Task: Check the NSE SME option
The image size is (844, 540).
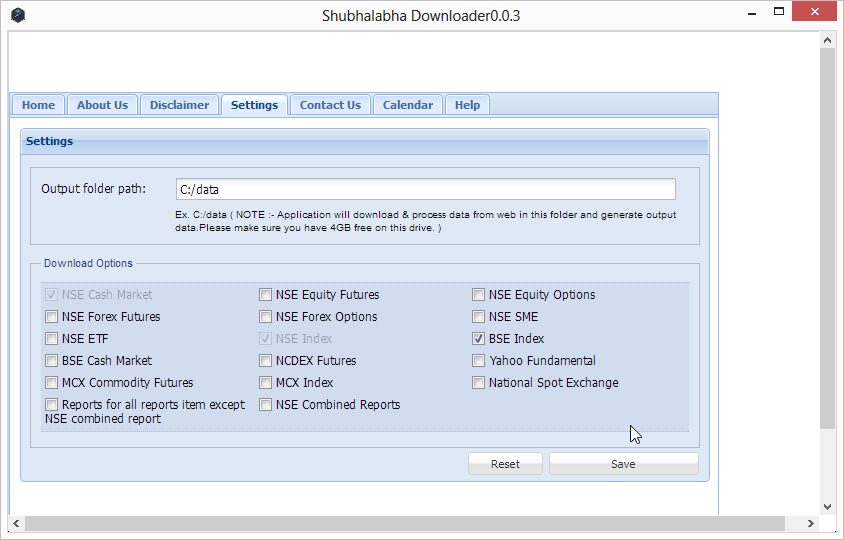Action: pos(479,317)
